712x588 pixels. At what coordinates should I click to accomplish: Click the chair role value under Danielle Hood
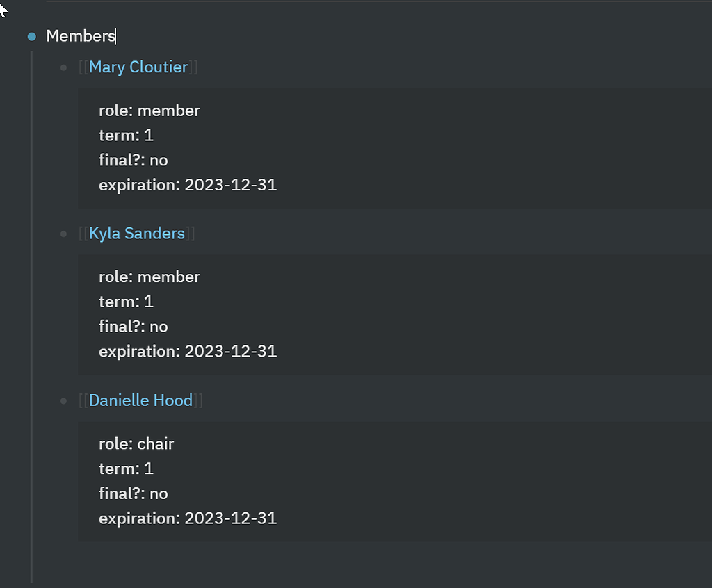156,443
